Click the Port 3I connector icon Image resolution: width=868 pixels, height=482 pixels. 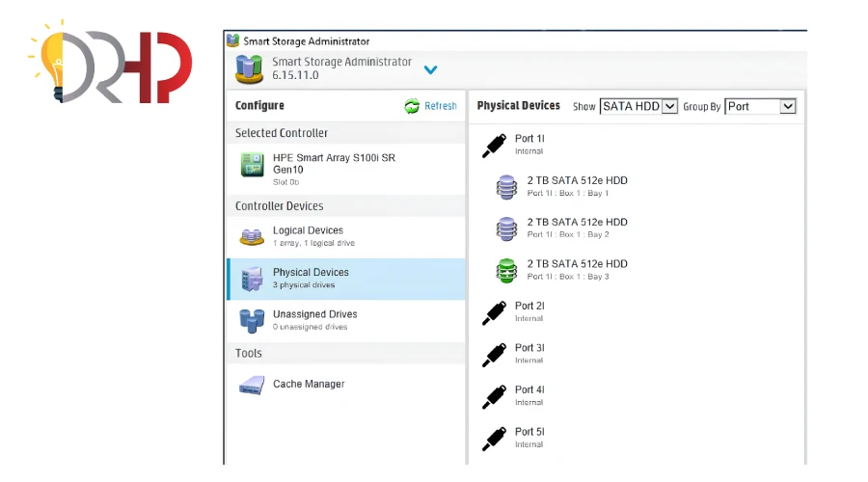click(x=495, y=355)
